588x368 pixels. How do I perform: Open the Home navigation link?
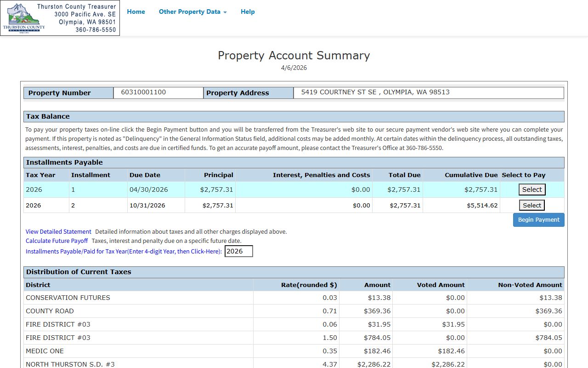point(136,11)
